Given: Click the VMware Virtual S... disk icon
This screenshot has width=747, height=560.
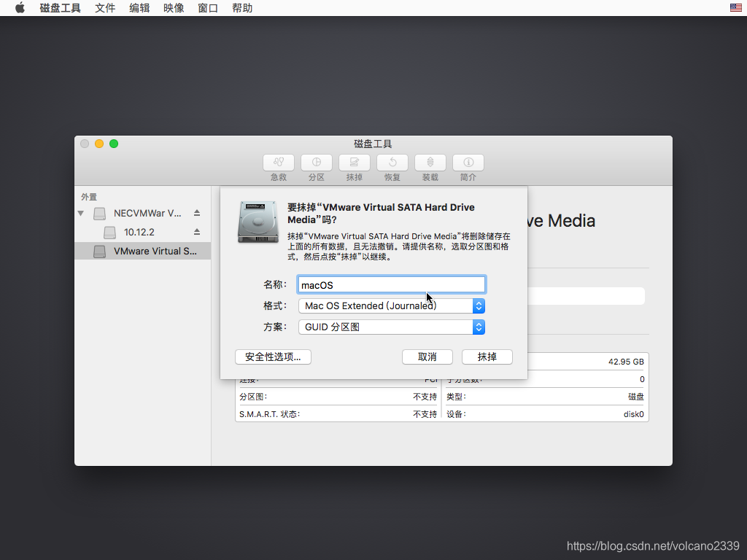Looking at the screenshot, I should coord(99,252).
